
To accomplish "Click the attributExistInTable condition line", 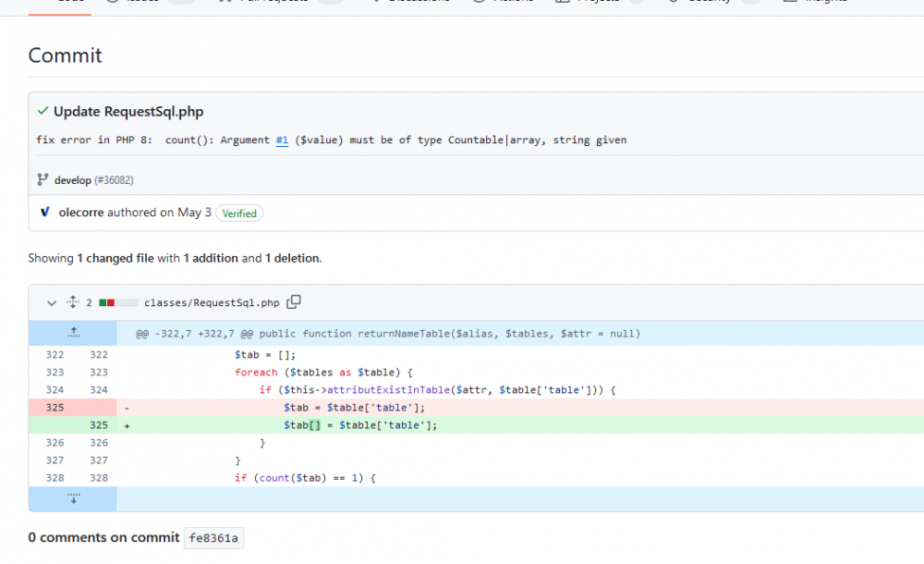I will coord(437,390).
